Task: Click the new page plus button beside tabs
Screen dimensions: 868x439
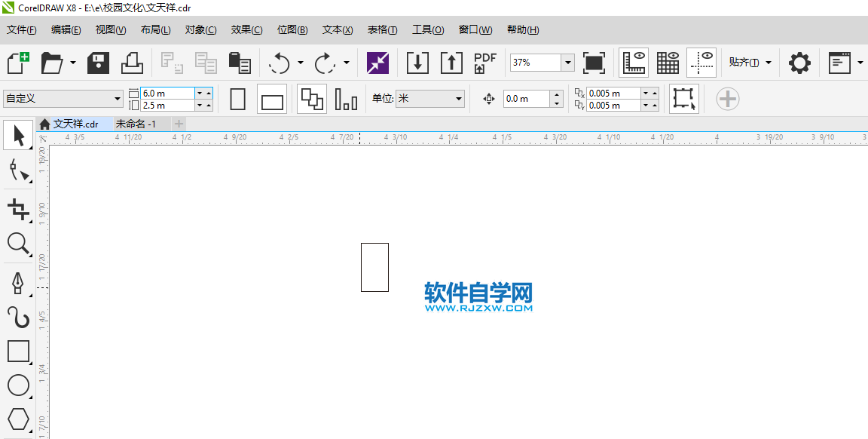Action: tap(179, 123)
